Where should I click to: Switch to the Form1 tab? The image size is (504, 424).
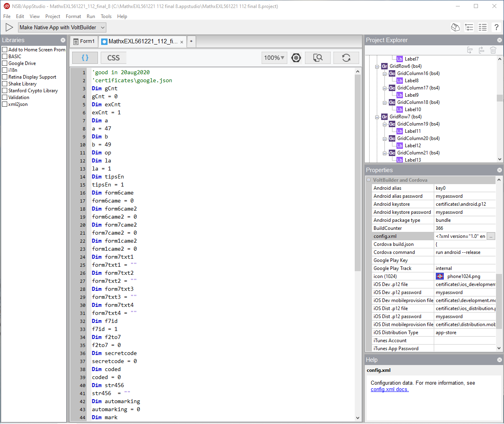(84, 41)
